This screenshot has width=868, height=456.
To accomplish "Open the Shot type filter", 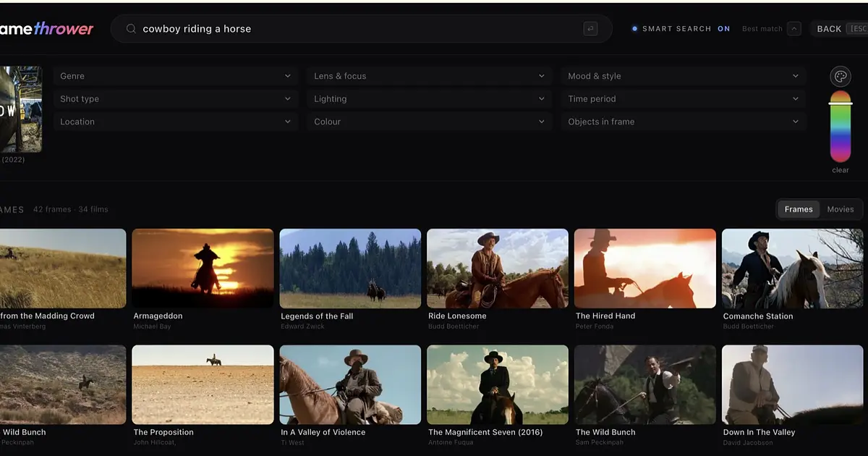I will click(x=175, y=99).
